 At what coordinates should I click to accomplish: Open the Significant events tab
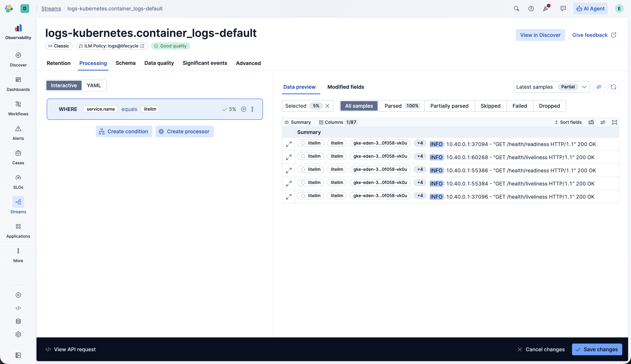point(205,63)
